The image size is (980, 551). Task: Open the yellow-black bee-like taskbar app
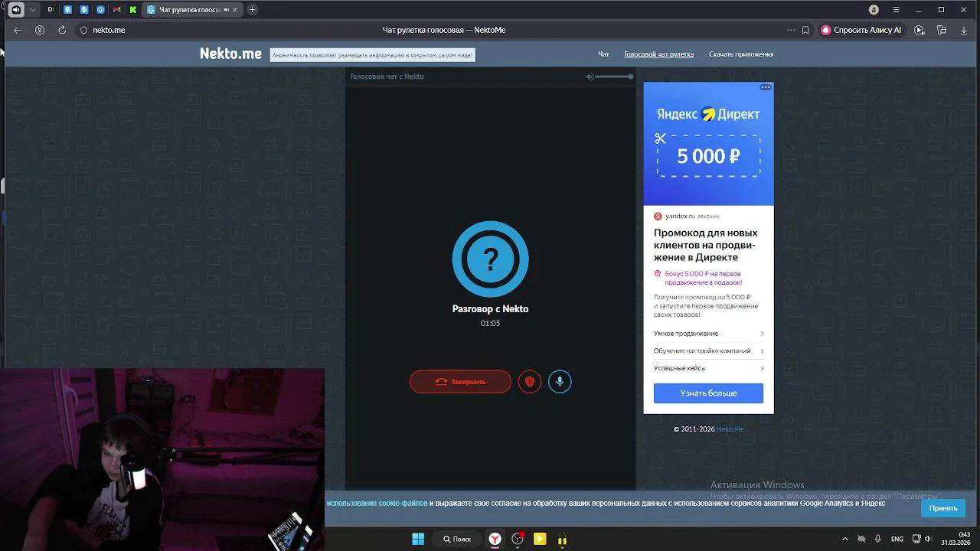coord(562,539)
